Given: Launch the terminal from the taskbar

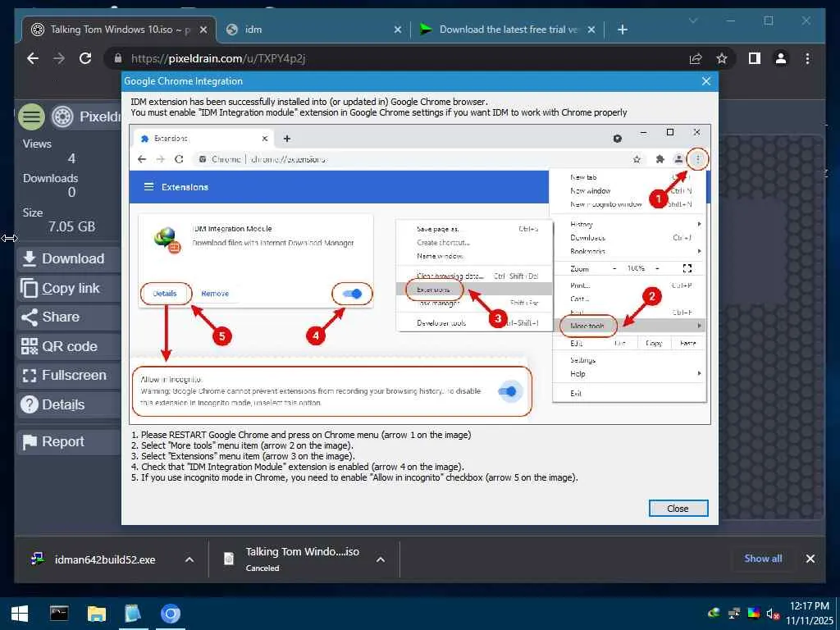Looking at the screenshot, I should pos(59,614).
